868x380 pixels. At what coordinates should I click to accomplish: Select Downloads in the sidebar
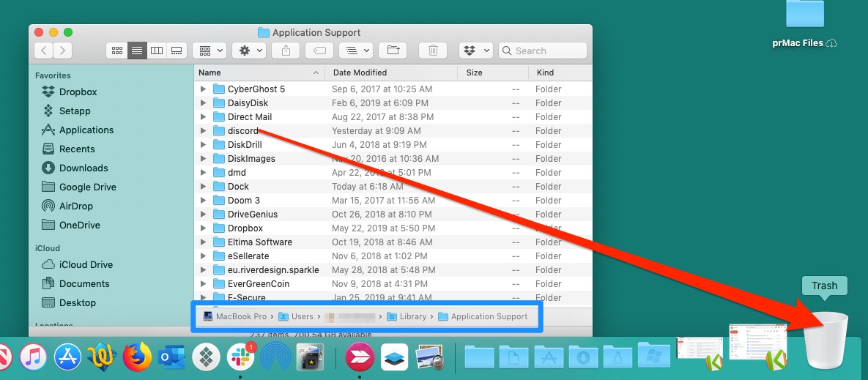(x=75, y=168)
